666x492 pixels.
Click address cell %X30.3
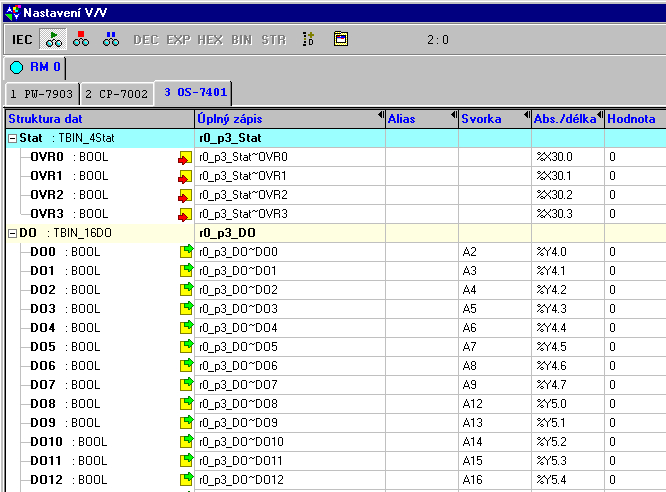(x=568, y=214)
